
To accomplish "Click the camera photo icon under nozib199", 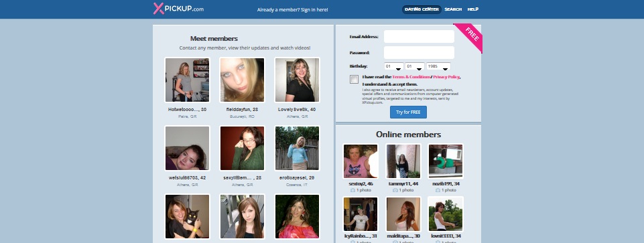I will point(438,191).
